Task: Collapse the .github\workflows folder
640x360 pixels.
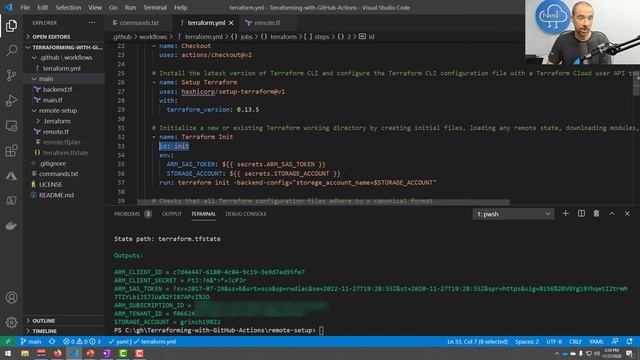Action: (64, 58)
